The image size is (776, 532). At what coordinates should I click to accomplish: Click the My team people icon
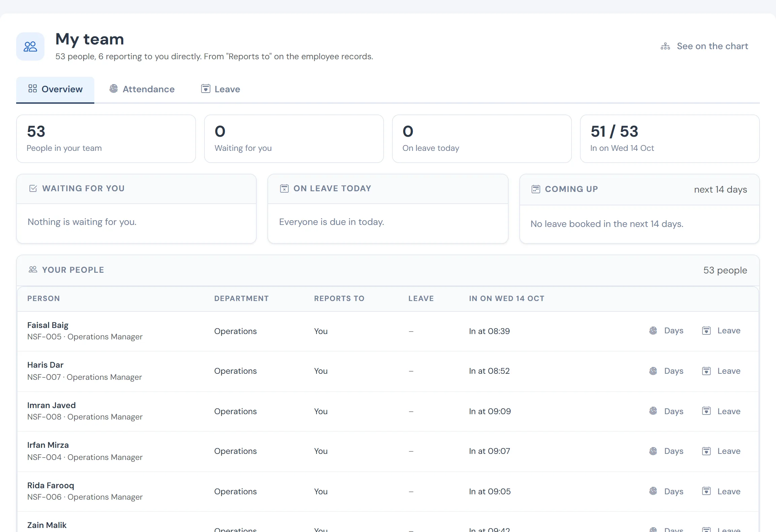(30, 46)
